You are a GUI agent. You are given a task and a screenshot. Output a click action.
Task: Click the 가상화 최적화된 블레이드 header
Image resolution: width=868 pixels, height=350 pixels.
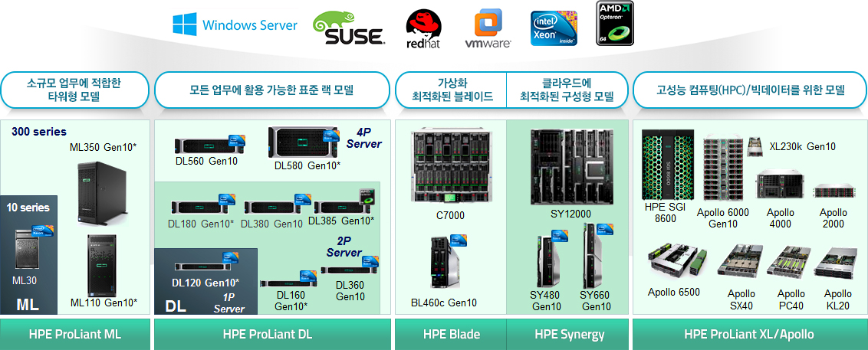pyautogui.click(x=452, y=90)
